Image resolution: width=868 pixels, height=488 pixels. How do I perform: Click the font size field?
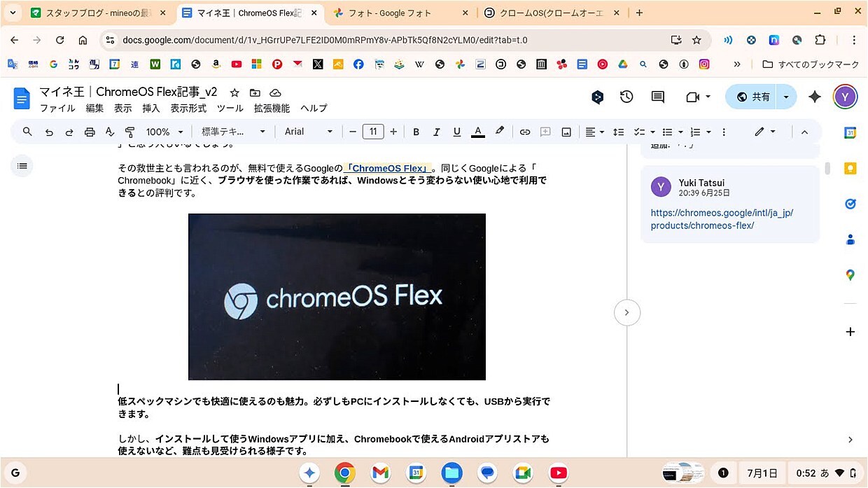pyautogui.click(x=373, y=132)
